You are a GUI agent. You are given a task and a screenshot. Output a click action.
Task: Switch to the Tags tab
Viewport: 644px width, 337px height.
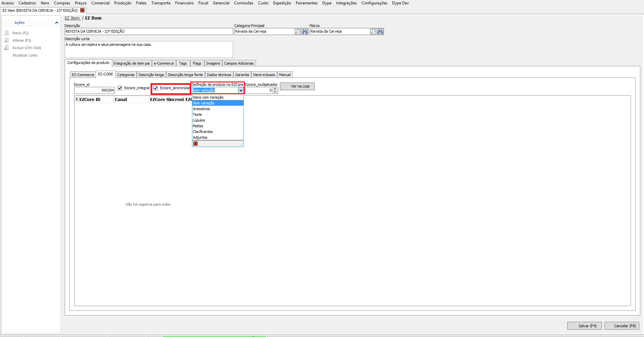(x=183, y=63)
